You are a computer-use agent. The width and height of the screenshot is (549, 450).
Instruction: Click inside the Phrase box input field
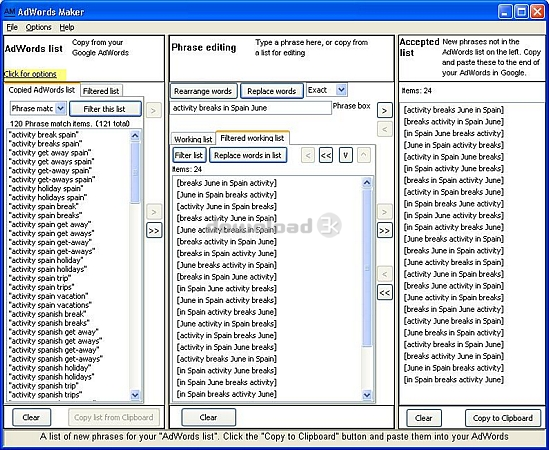click(250, 108)
